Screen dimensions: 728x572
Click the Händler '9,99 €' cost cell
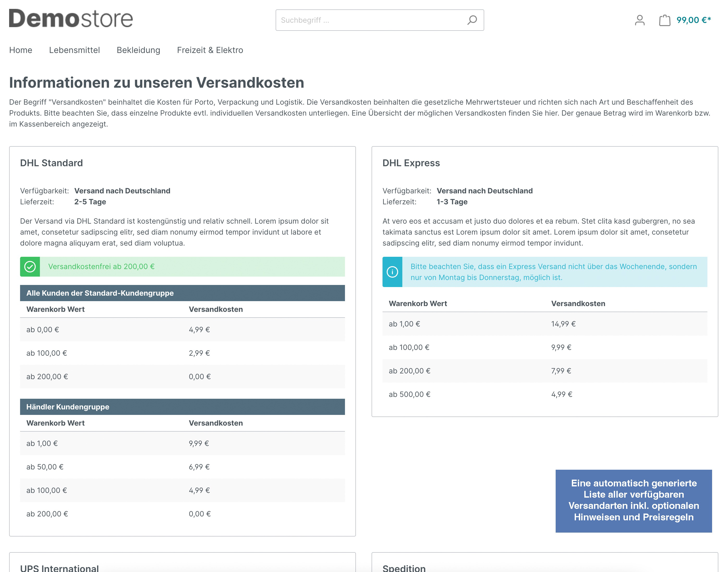pyautogui.click(x=199, y=443)
